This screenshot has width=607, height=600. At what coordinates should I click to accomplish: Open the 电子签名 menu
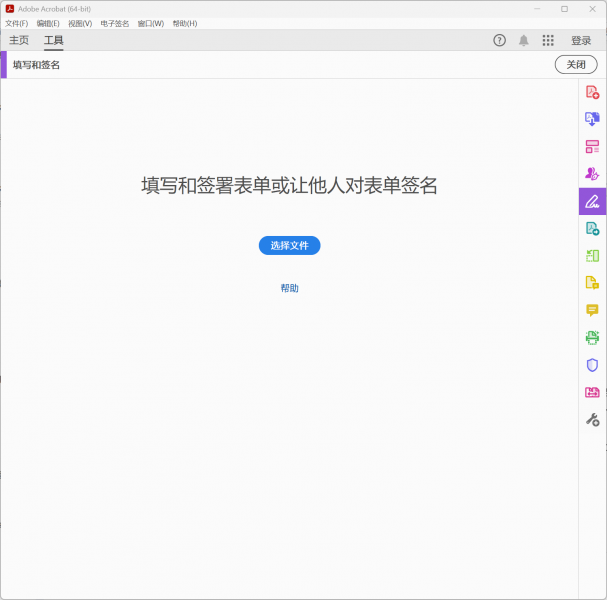115,24
